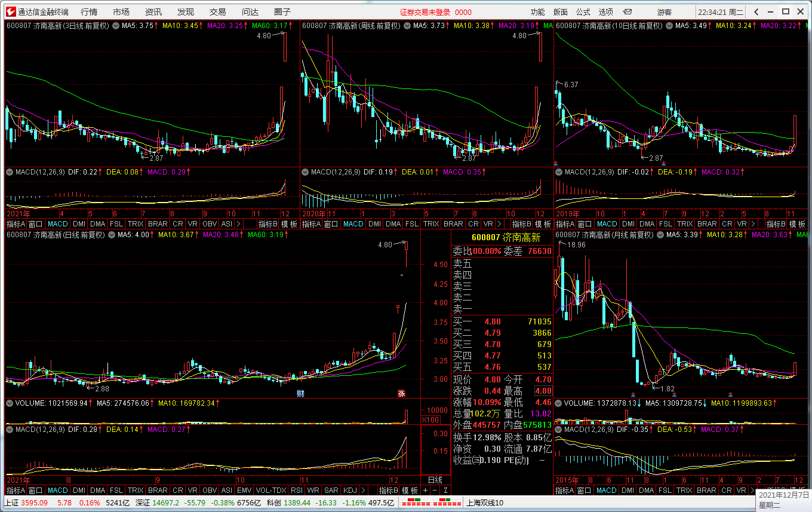Click the 证券交易未登录 login link
The image size is (812, 512).
pyautogui.click(x=425, y=12)
